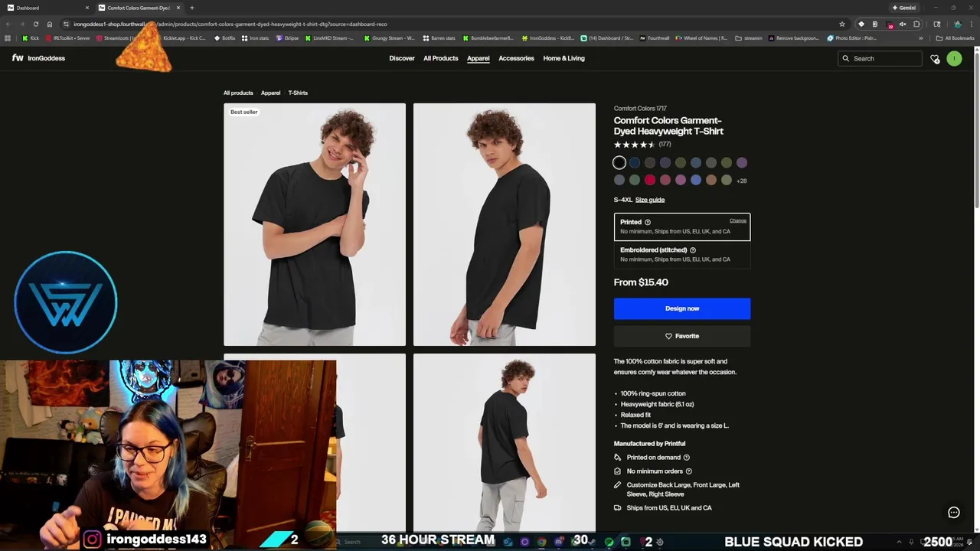
Task: Open the Photo Editor Pixlr bookmark
Action: [852, 37]
